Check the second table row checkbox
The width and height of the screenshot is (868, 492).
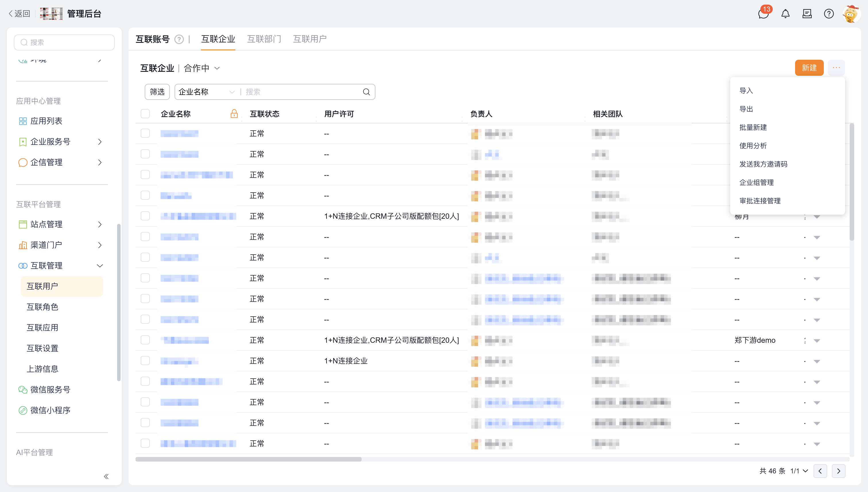145,154
